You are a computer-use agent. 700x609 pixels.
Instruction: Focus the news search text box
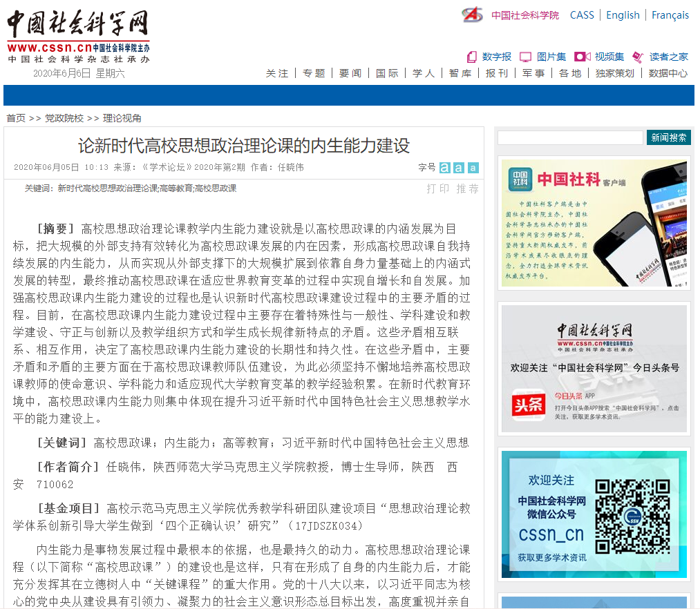(570, 138)
